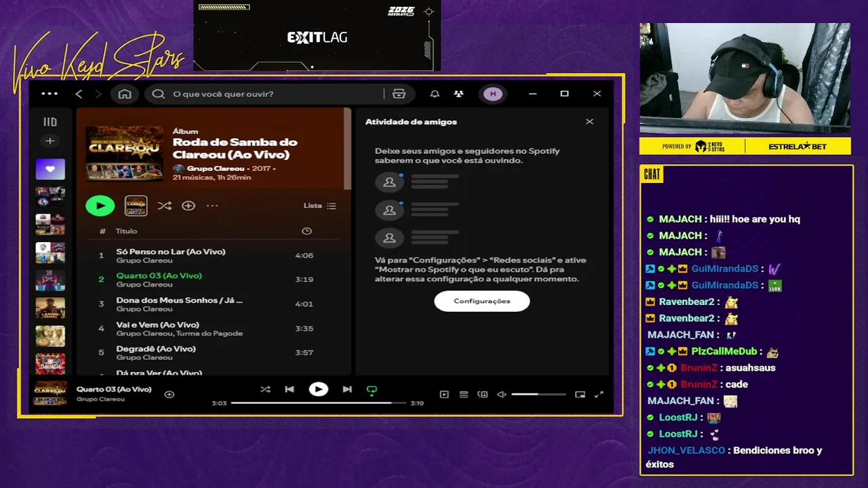Open the friend activity icon
Viewport: 868px width, 488px height.
click(459, 94)
